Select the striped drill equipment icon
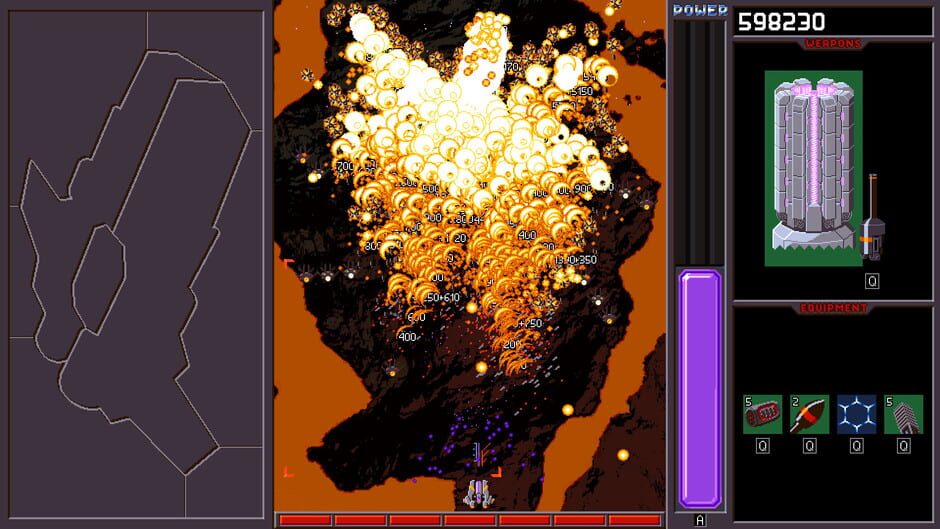The width and height of the screenshot is (940, 529). coord(903,414)
